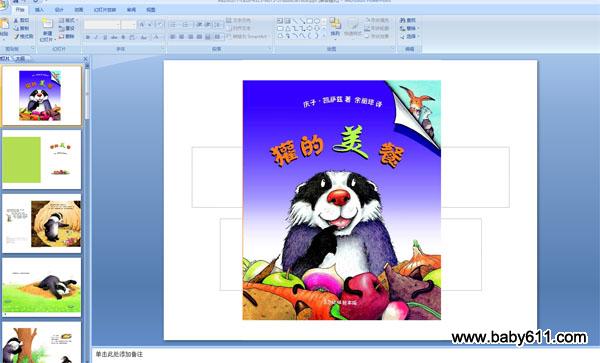Viewport: 600px width, 363px height.
Task: Select the second slide thumbnail with the green block
Action: [x=42, y=160]
